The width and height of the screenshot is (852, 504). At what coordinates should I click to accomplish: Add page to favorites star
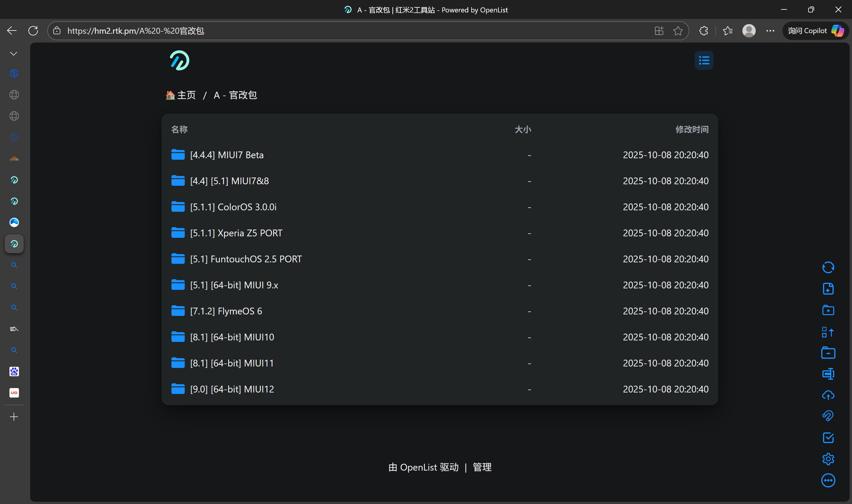click(x=678, y=31)
